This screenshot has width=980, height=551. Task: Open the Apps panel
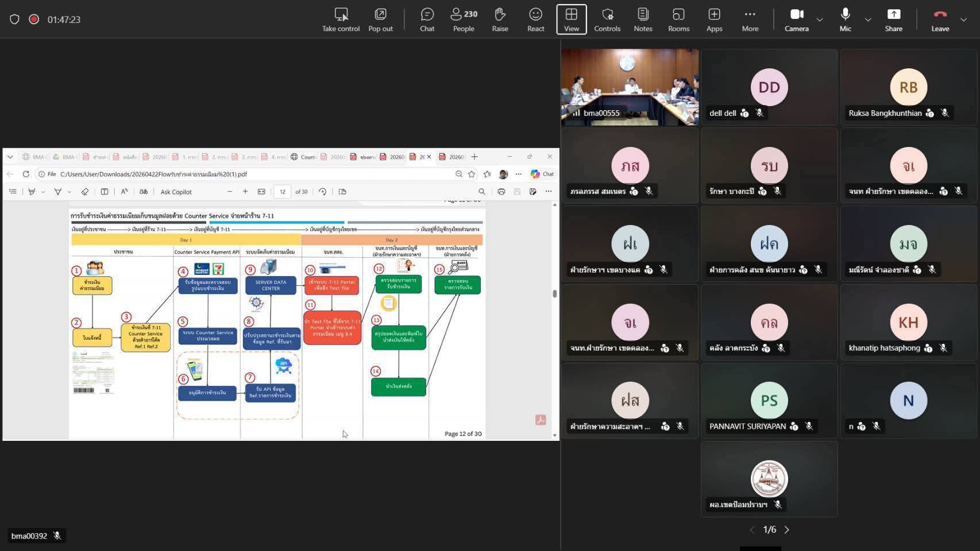pyautogui.click(x=714, y=20)
